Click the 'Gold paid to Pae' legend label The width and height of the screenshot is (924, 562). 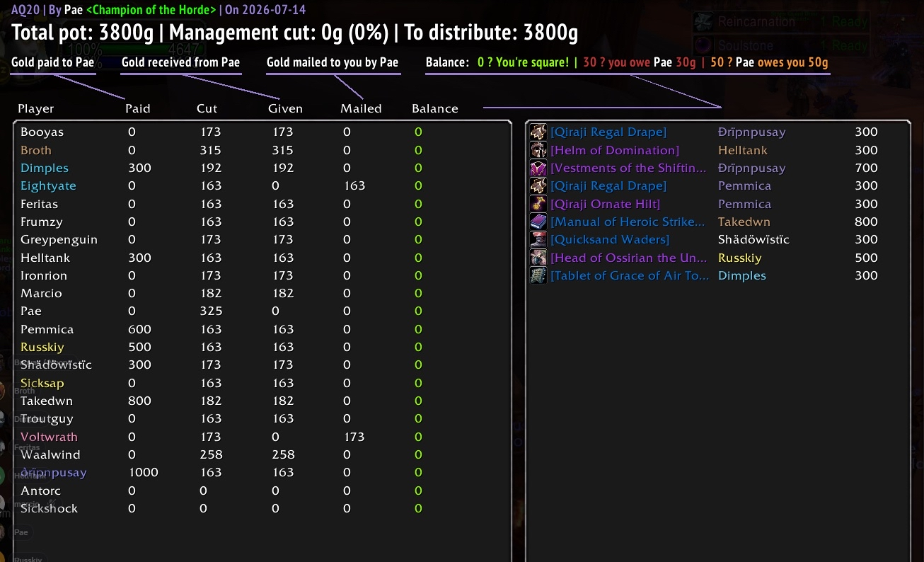[53, 62]
